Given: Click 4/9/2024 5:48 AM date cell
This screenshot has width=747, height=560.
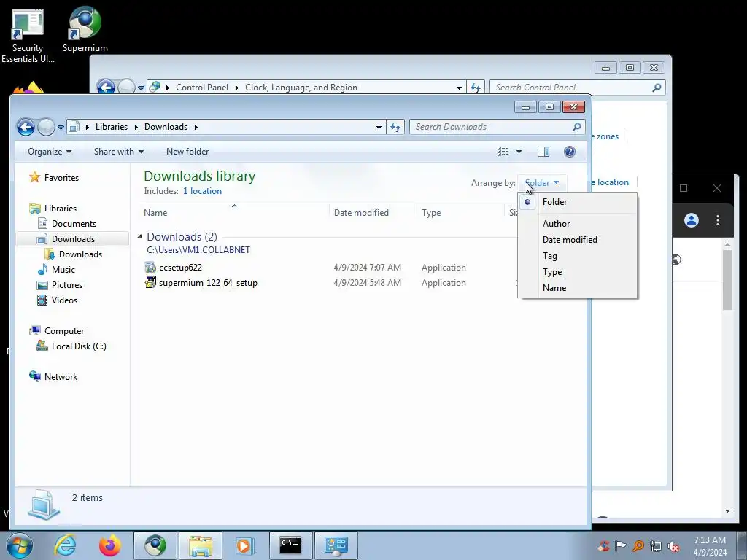Looking at the screenshot, I should point(368,283).
